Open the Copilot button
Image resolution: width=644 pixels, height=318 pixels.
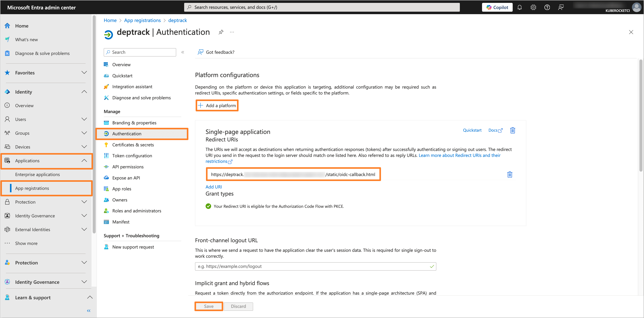(x=497, y=7)
